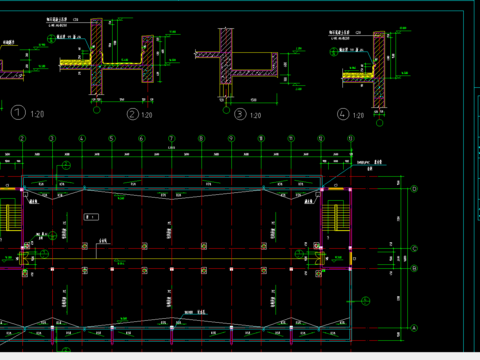Select the detail 1 circle label

pyautogui.click(x=18, y=112)
